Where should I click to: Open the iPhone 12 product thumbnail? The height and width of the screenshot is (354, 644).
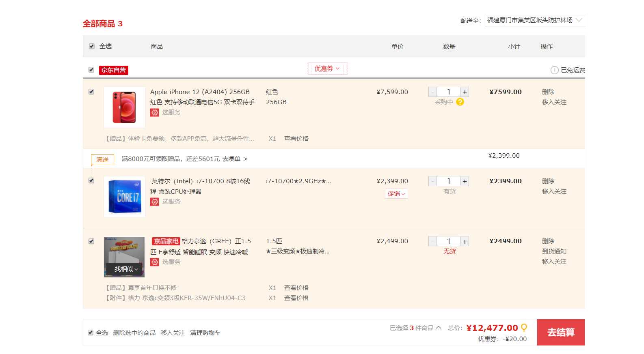(124, 107)
